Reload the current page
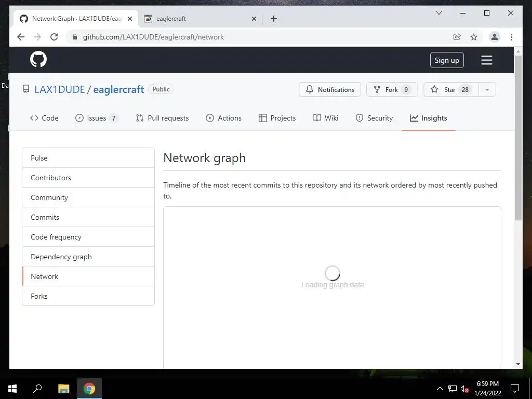The image size is (532, 399). coord(54,37)
